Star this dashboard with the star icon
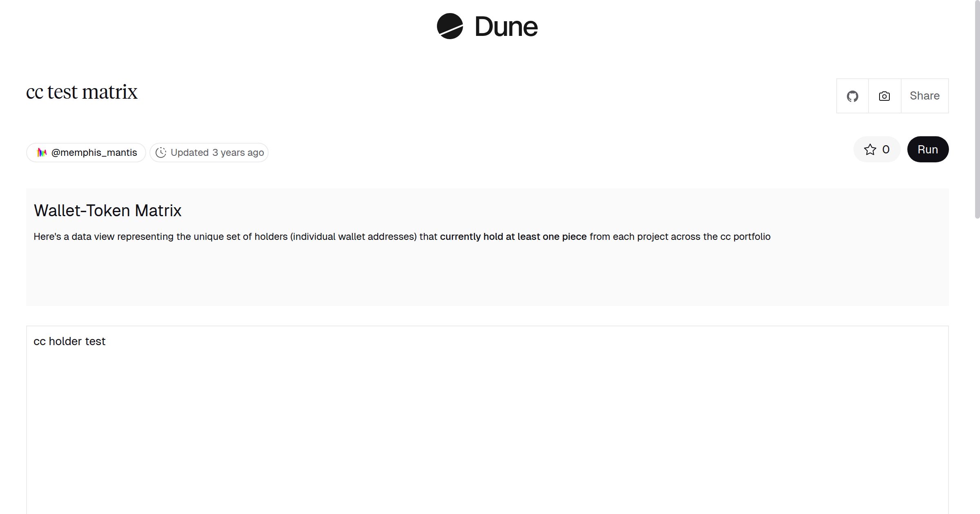 tap(870, 150)
